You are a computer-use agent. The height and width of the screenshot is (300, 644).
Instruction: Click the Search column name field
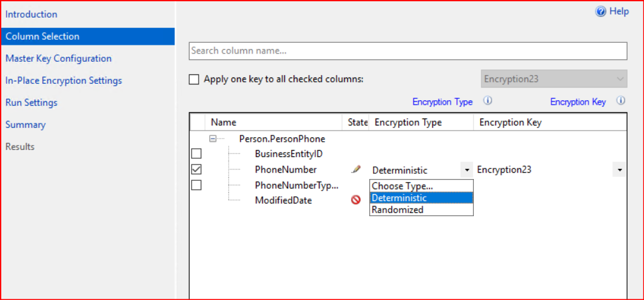tap(408, 51)
